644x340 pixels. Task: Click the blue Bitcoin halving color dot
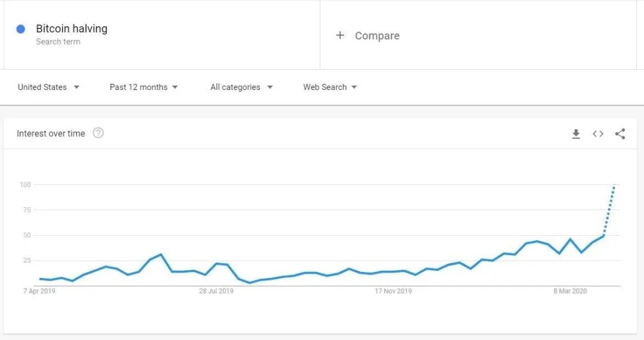20,29
